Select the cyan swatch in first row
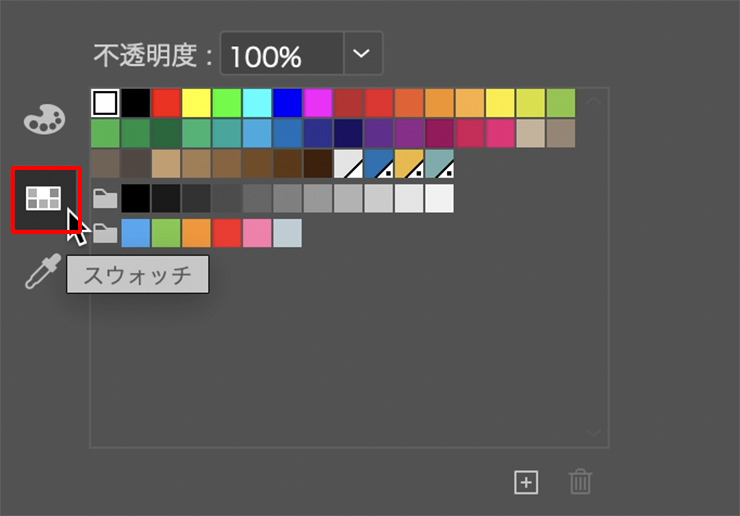This screenshot has height=516, width=740. coord(257,103)
